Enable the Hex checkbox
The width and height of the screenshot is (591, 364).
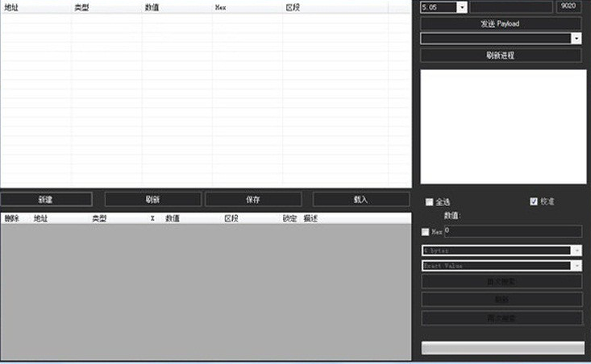pos(425,232)
